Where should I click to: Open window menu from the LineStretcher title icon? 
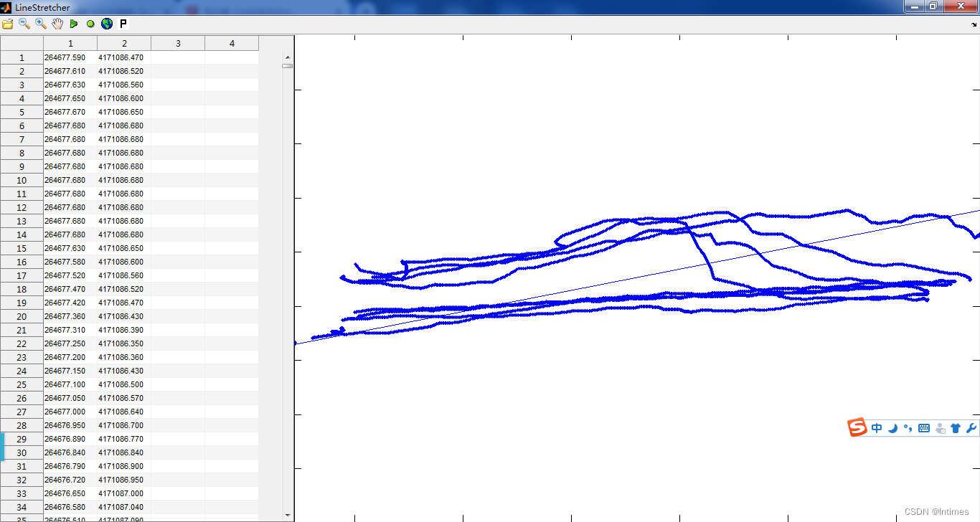[x=7, y=6]
